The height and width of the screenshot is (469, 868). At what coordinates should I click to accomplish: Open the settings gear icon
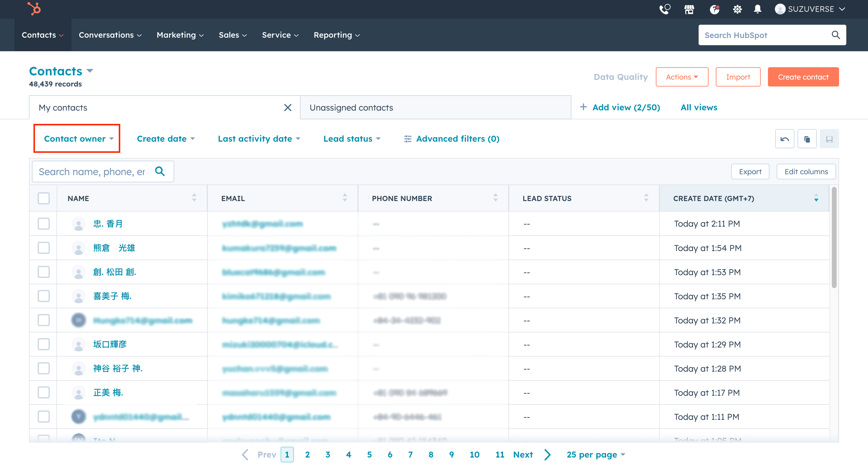[x=737, y=9]
